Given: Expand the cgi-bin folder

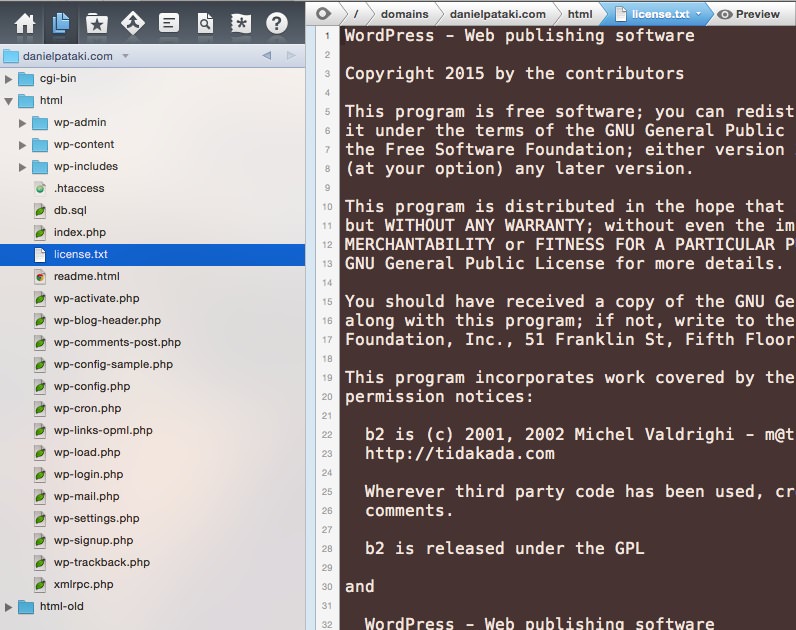Looking at the screenshot, I should click(8, 79).
